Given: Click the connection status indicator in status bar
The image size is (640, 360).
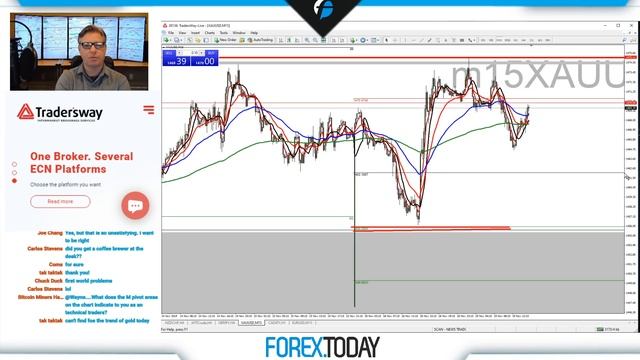Looking at the screenshot, I should click(x=608, y=329).
